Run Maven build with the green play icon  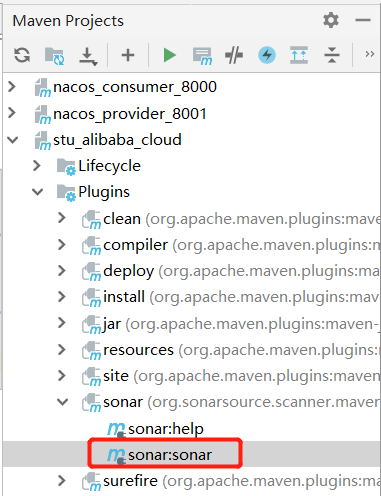click(170, 55)
